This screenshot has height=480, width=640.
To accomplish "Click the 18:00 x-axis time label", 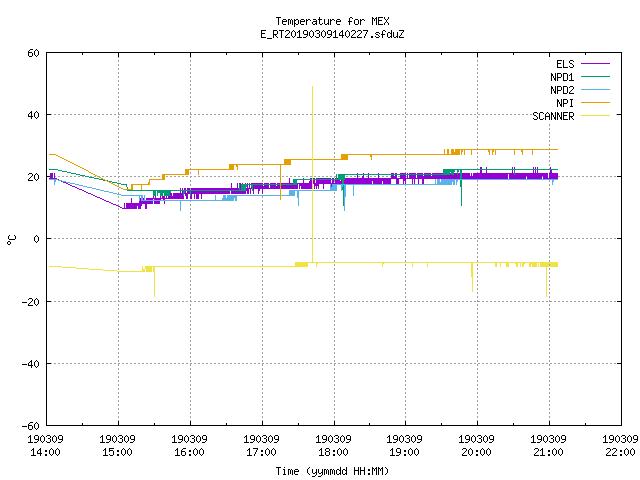I will (x=333, y=452).
